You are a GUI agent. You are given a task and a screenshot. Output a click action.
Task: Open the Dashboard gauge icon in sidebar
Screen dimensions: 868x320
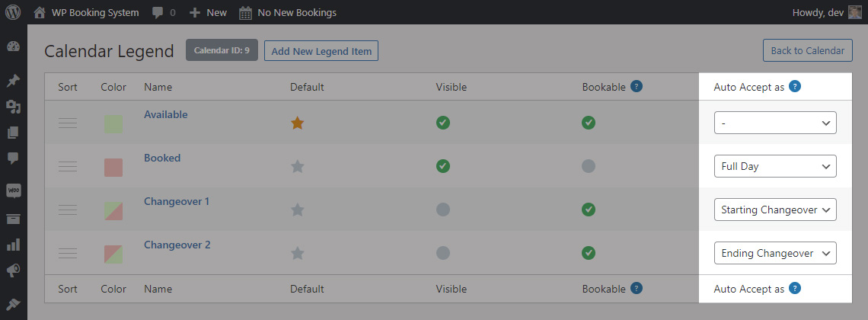tap(13, 46)
